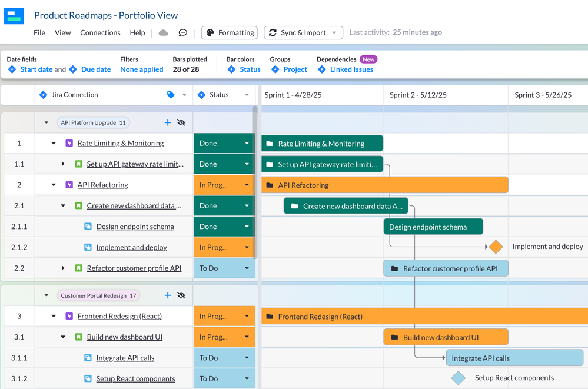Open the Status column header dropdown arrow

tap(247, 95)
